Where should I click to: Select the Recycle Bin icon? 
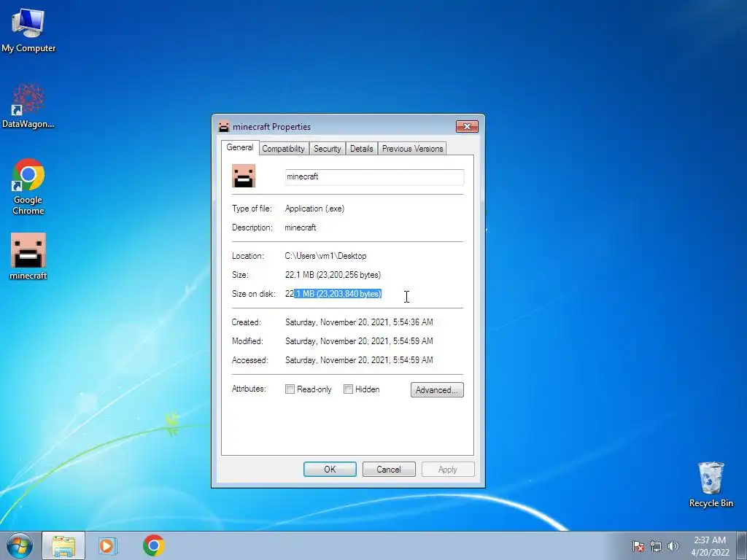(711, 484)
